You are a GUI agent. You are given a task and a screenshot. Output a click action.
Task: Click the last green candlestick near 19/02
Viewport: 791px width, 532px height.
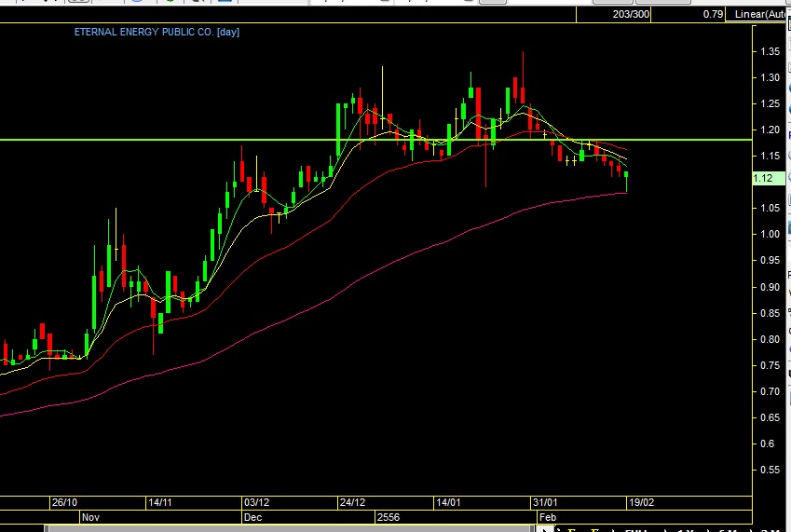pyautogui.click(x=626, y=182)
